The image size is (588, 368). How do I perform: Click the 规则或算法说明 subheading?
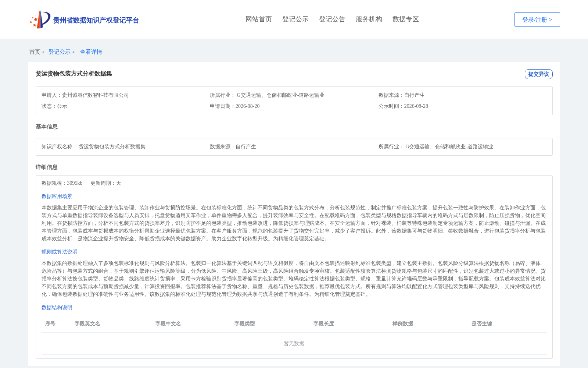tap(60, 252)
